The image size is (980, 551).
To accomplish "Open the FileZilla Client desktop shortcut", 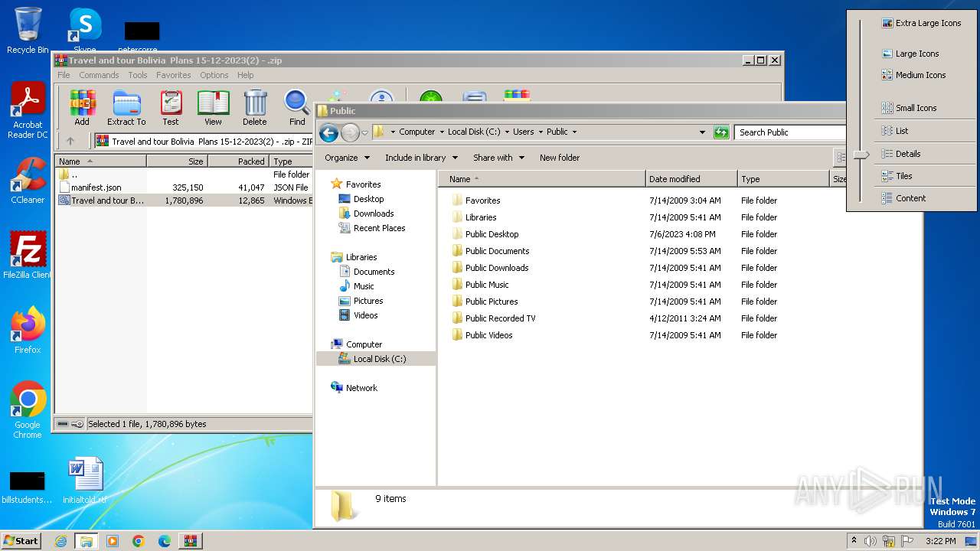I will [x=28, y=255].
